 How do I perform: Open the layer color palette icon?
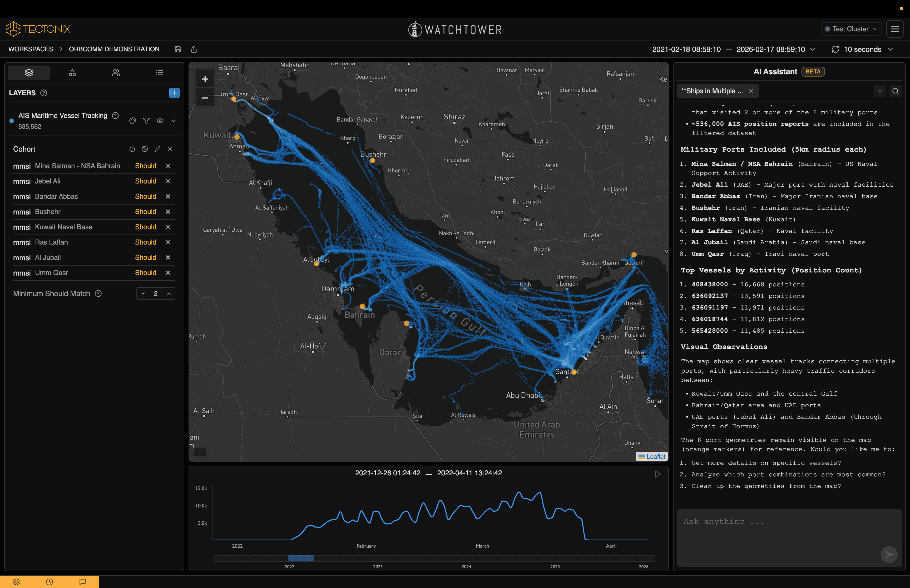coord(132,121)
